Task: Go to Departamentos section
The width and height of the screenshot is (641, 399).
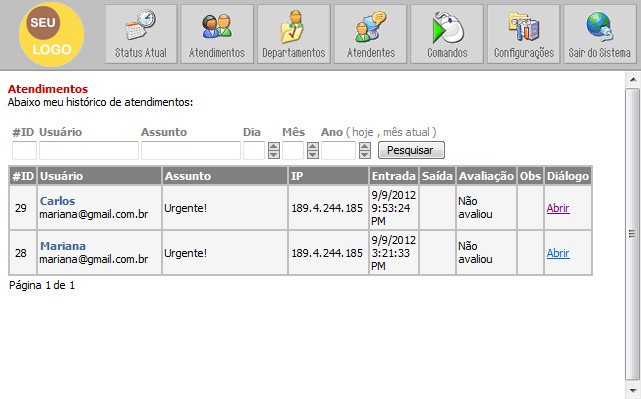Action: pos(294,34)
